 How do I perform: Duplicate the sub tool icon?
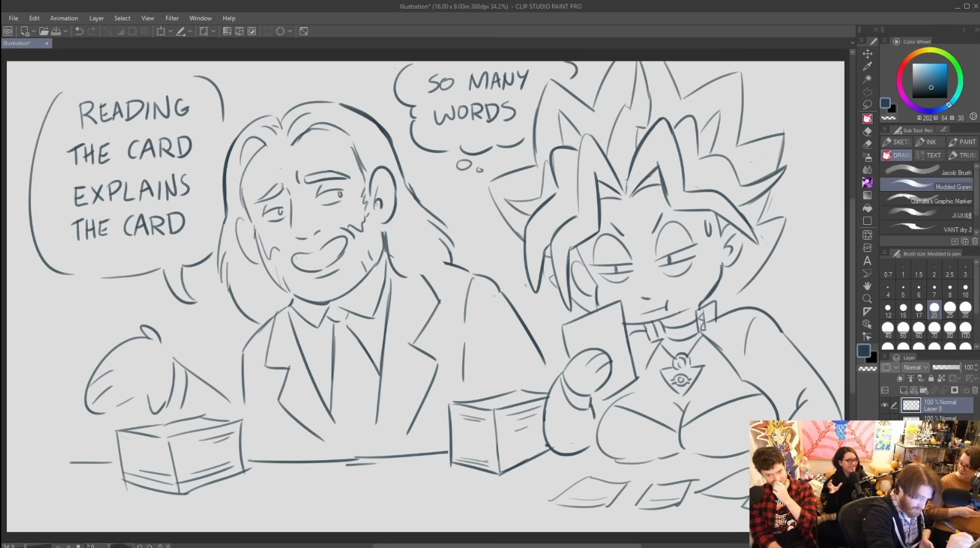point(965,241)
